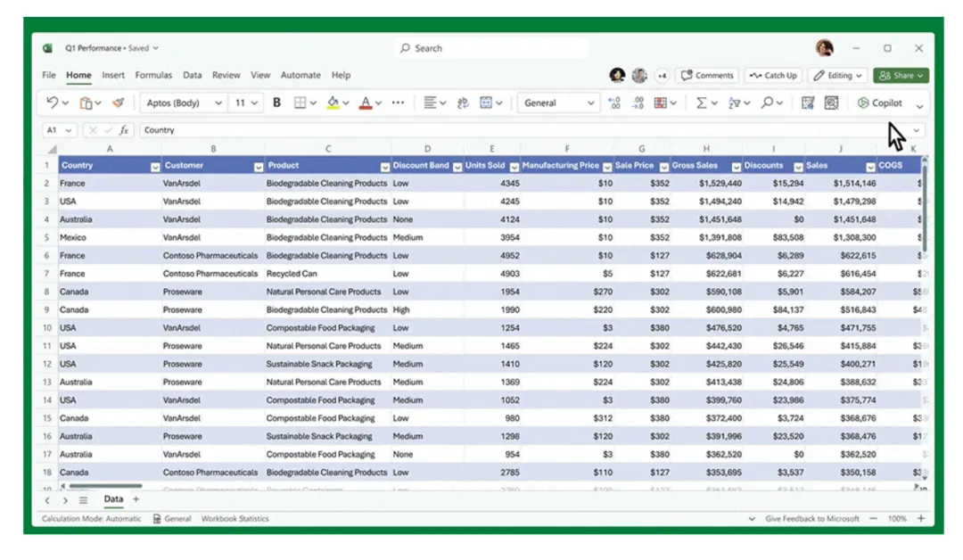
Task: Zoom in using the plus control
Action: (x=919, y=518)
